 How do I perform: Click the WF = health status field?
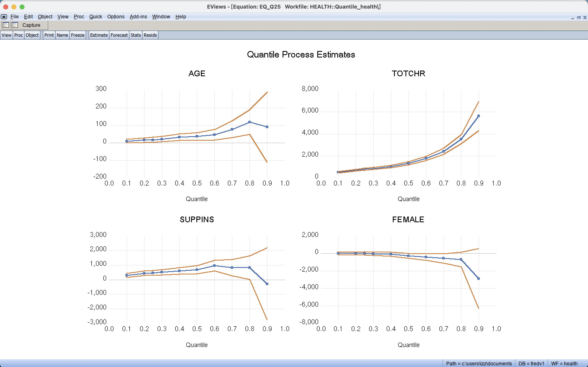pos(564,363)
